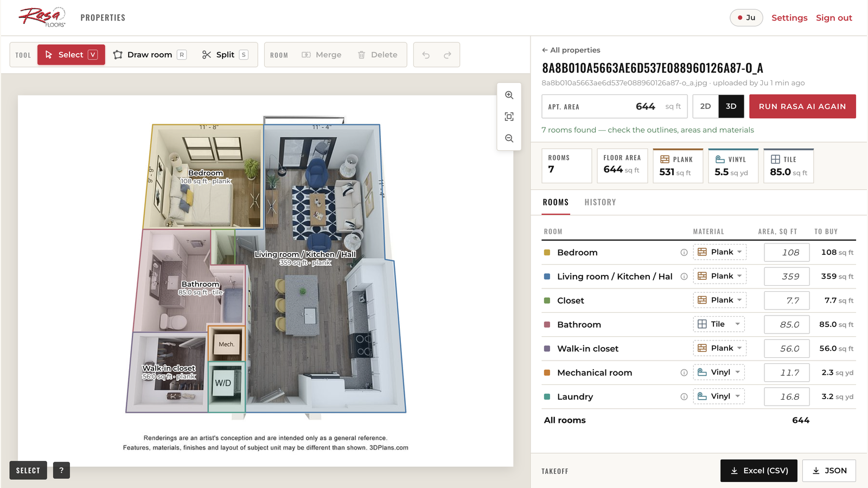Open Closet material dropdown
The height and width of the screenshot is (488, 868).
coord(719,300)
